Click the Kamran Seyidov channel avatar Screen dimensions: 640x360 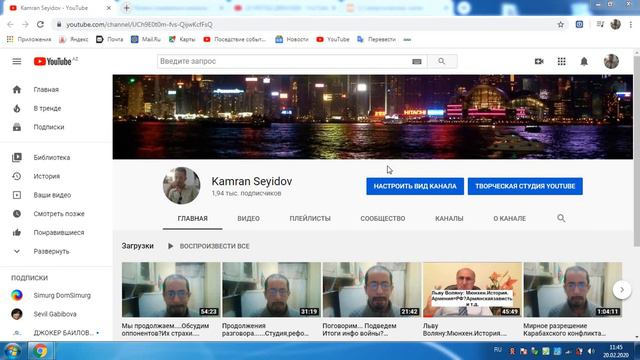(182, 186)
